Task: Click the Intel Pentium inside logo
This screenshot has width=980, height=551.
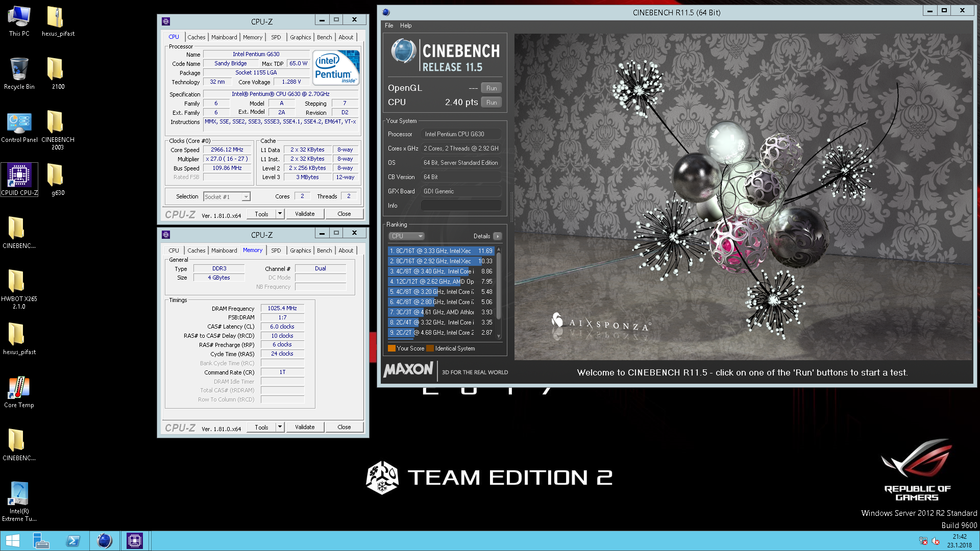Action: click(x=336, y=67)
